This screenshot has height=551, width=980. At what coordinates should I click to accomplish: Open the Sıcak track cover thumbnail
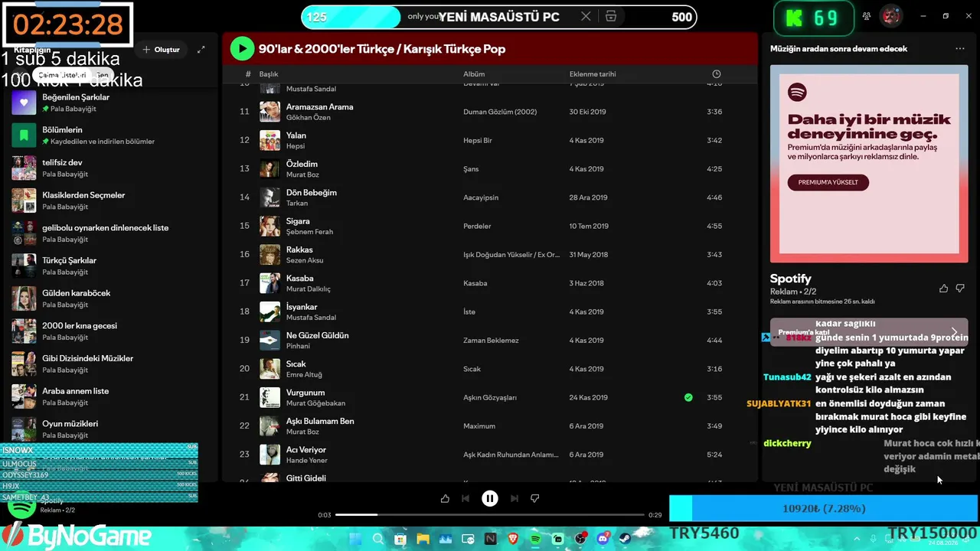(269, 369)
